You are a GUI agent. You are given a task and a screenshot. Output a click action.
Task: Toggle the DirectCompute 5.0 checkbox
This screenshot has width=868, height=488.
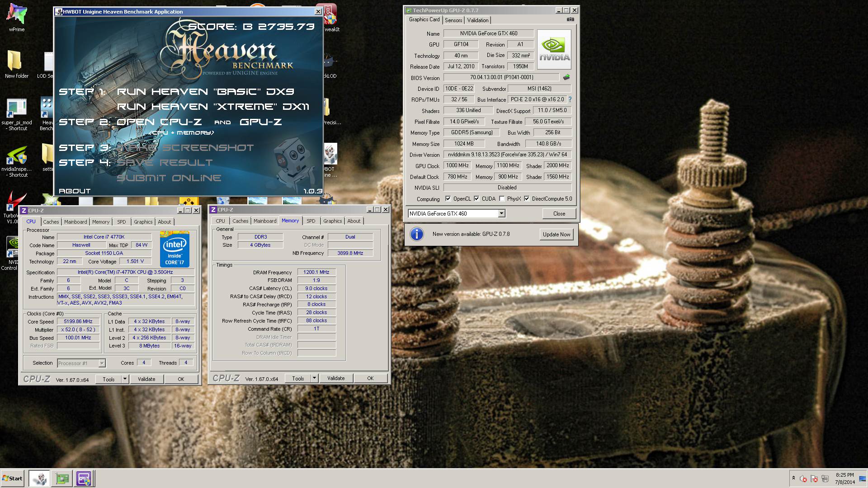coord(527,199)
